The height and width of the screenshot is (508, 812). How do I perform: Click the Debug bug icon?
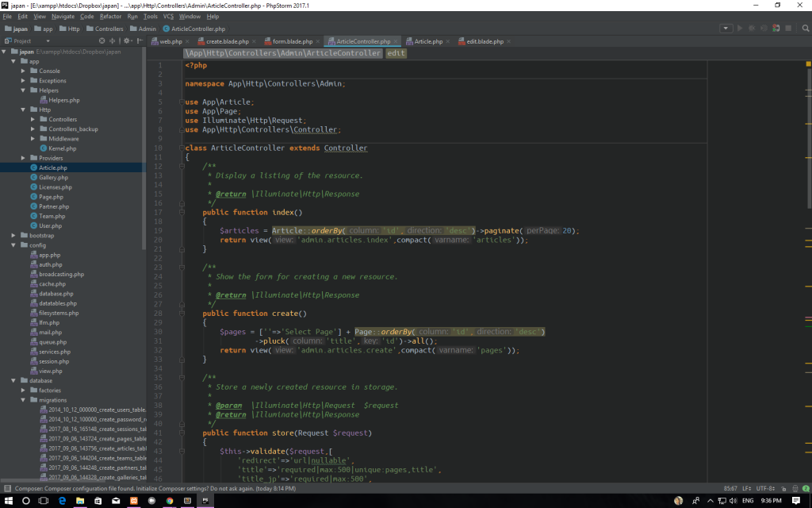751,29
